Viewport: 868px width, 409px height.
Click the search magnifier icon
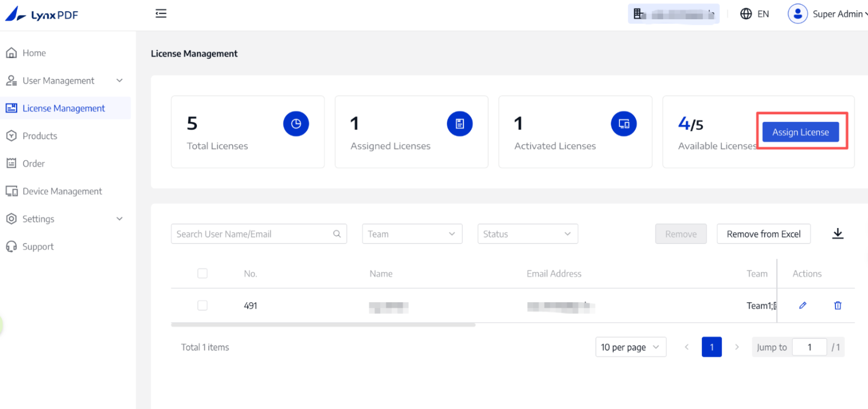[x=337, y=234]
